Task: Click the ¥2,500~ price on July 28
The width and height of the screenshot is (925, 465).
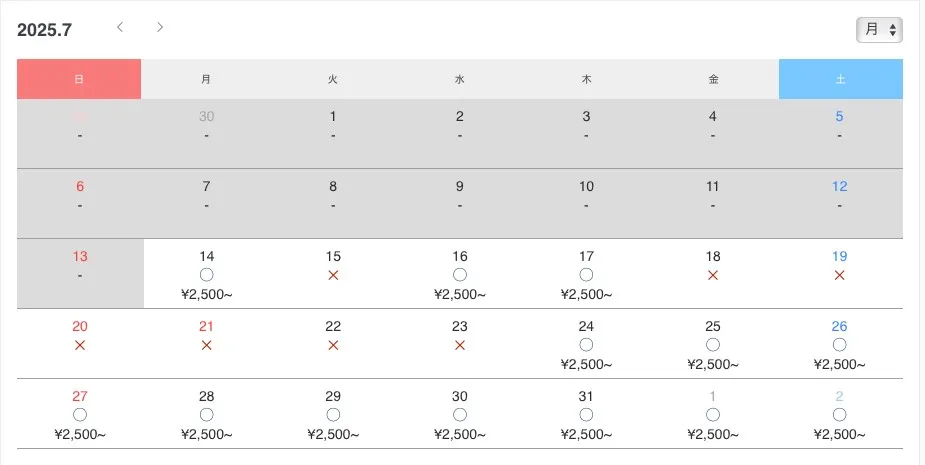Action: click(x=206, y=435)
